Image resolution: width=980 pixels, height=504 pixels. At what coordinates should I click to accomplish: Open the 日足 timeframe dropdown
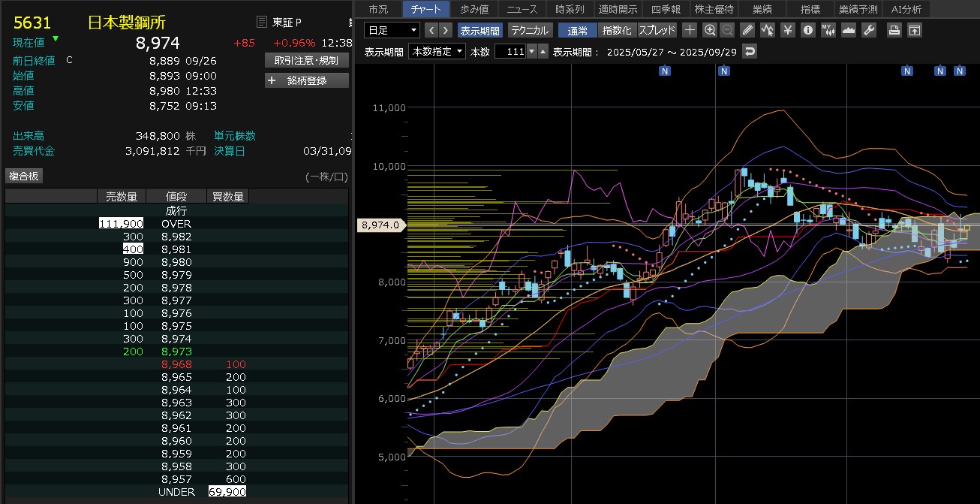pos(392,30)
